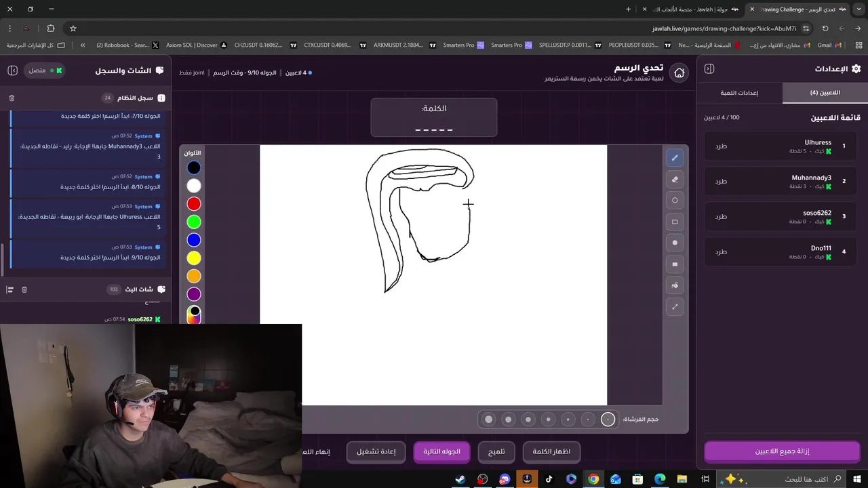Open a new Chrome tab
This screenshot has height=488, width=868.
628,9
